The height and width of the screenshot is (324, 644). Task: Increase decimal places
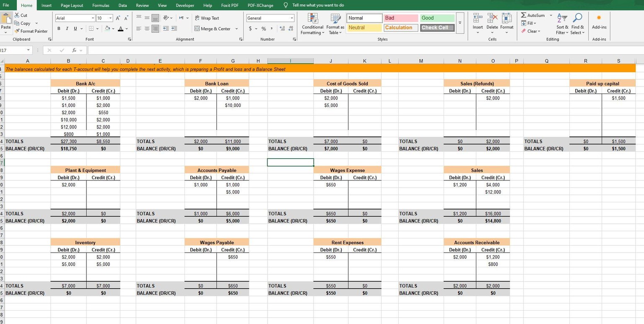coord(282,29)
